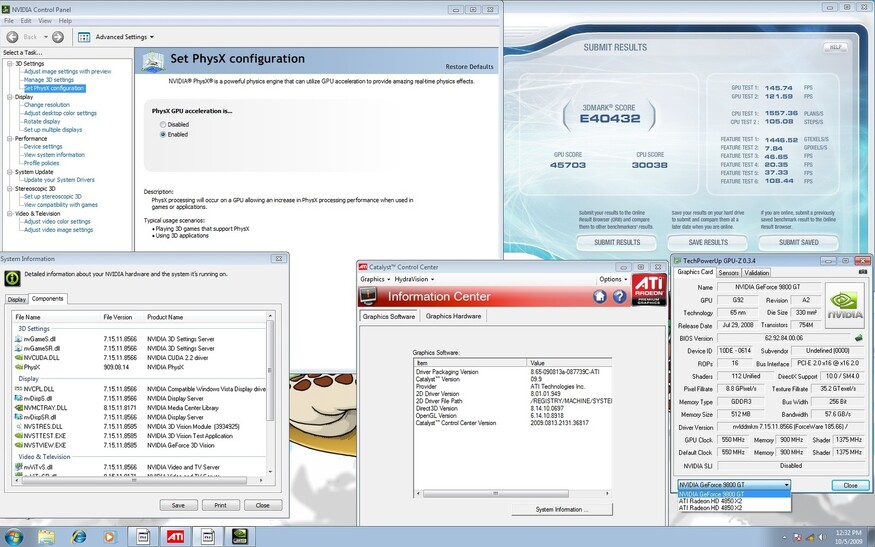Screen dimensions: 875x547
Task: Click HELP button in 3DMark window
Action: (x=835, y=47)
